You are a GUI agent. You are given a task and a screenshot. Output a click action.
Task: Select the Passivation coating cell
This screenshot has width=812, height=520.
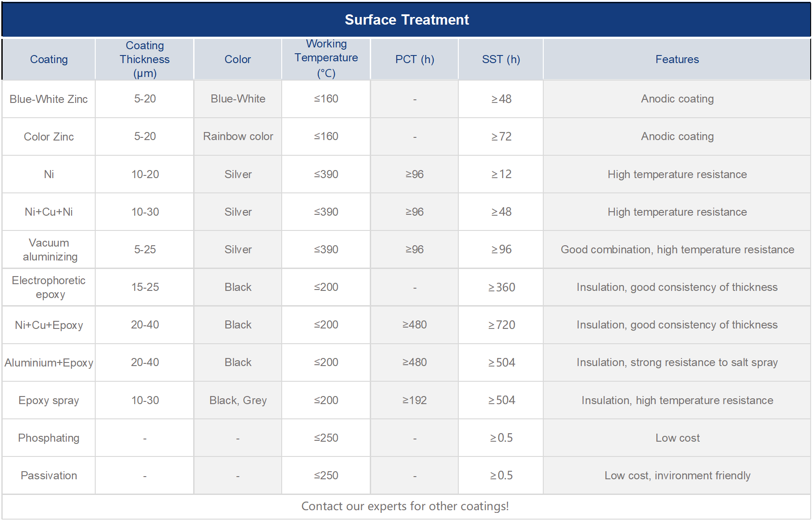tap(49, 475)
